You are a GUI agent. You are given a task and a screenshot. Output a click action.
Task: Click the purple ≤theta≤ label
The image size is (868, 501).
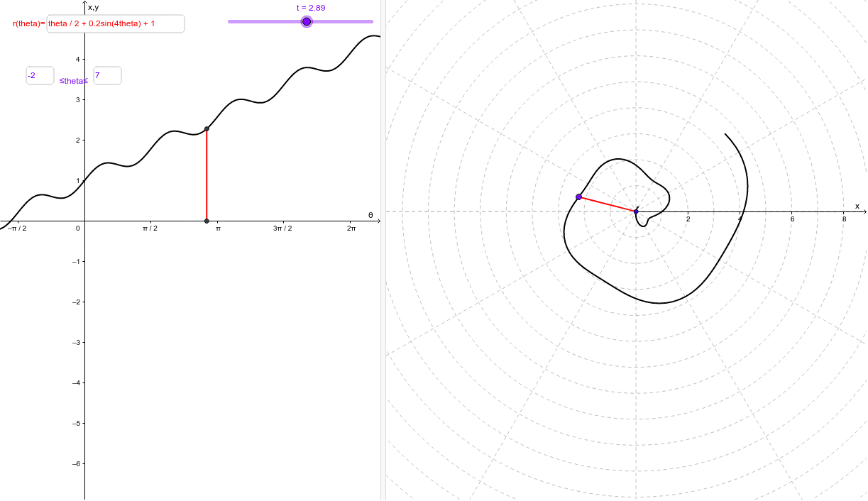pos(74,81)
